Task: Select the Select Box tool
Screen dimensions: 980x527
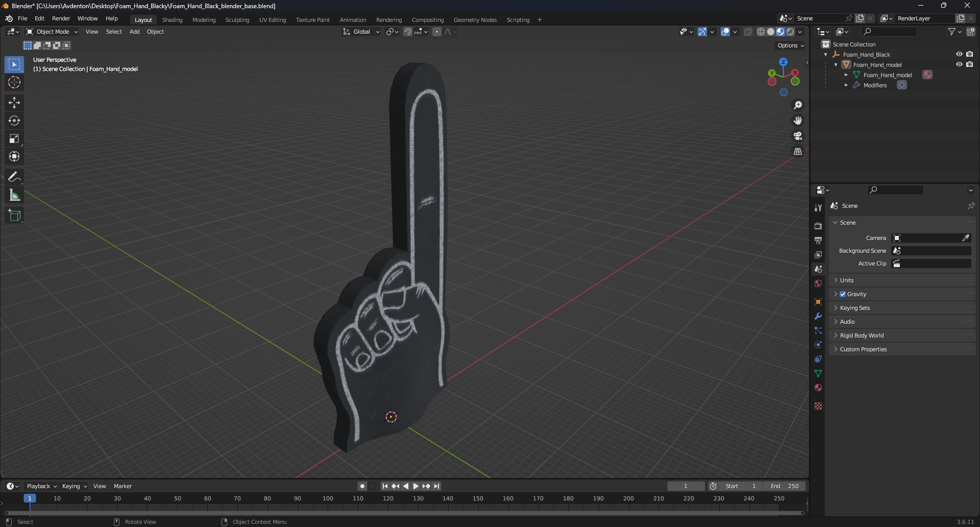Action: click(14, 64)
